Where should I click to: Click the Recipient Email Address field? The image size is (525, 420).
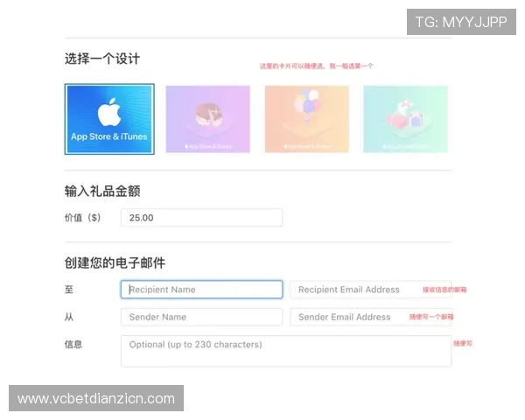coord(371,290)
